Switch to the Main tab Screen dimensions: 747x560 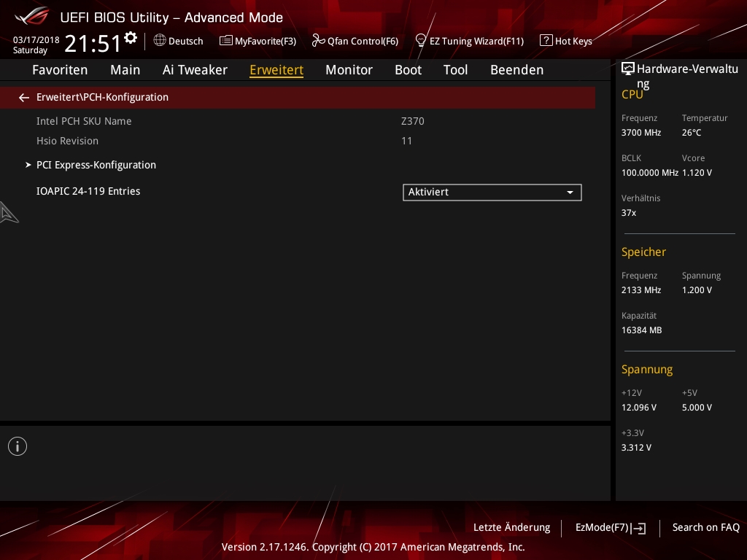(x=125, y=70)
